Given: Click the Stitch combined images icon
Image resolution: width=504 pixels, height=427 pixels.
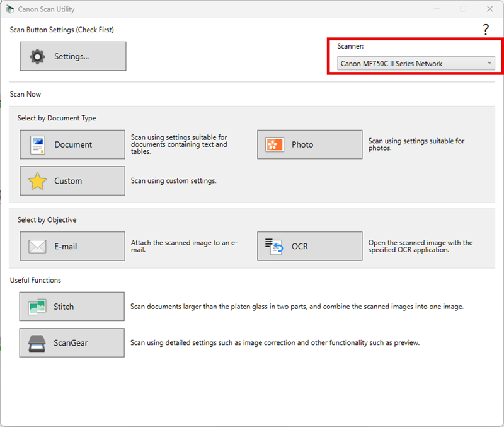Looking at the screenshot, I should pos(37,307).
